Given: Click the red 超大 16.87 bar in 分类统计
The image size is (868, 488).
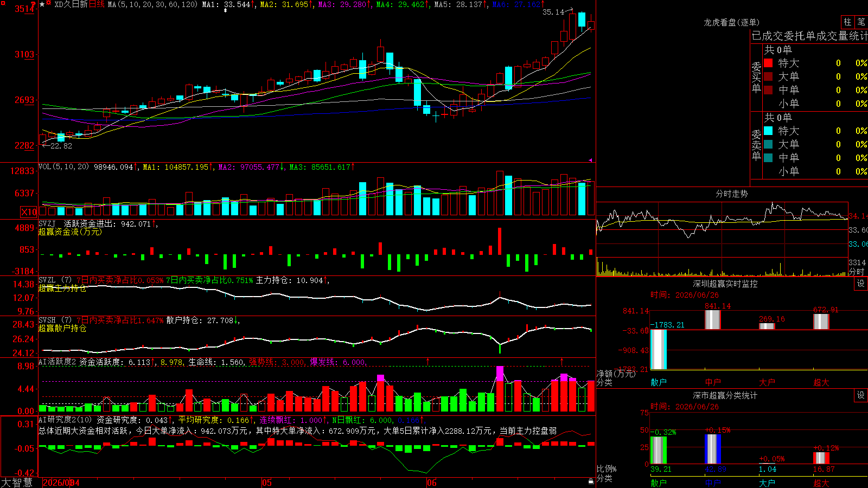Looking at the screenshot, I should pyautogui.click(x=821, y=458).
